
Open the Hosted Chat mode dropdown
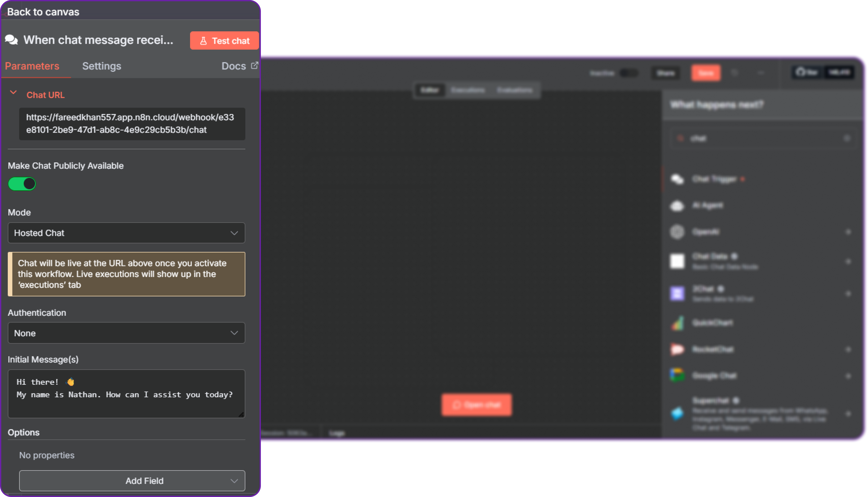pyautogui.click(x=126, y=233)
